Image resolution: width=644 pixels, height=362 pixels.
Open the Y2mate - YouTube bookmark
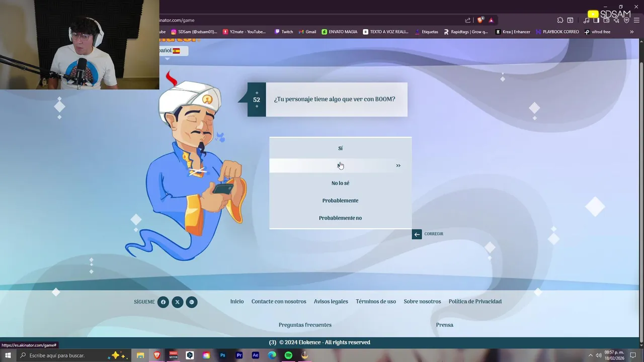coord(244,32)
